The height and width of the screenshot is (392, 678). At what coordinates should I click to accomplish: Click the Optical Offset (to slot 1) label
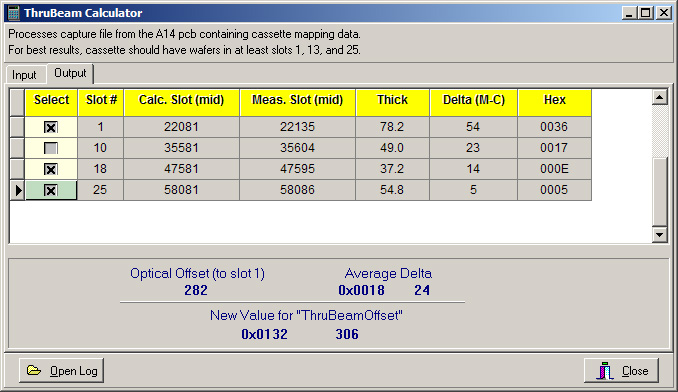(197, 274)
